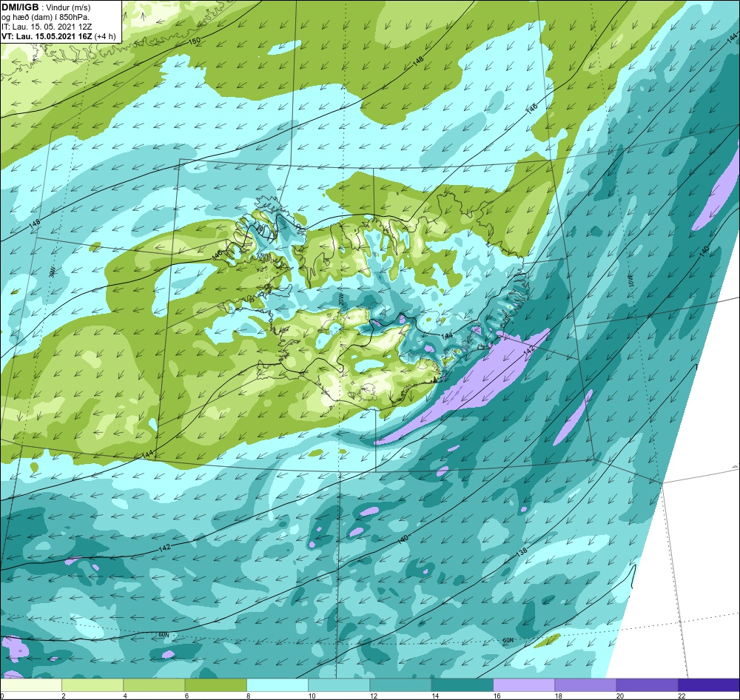Select the 'Vindur (m/s)' label
The image size is (740, 700).
click(x=69, y=7)
